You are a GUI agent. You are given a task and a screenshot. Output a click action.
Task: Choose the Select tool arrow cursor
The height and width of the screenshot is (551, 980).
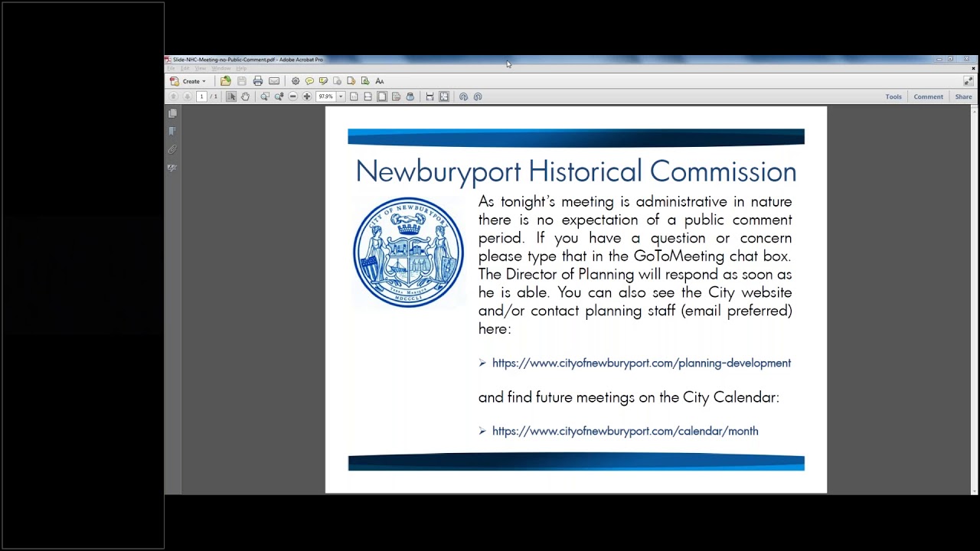[x=231, y=96]
